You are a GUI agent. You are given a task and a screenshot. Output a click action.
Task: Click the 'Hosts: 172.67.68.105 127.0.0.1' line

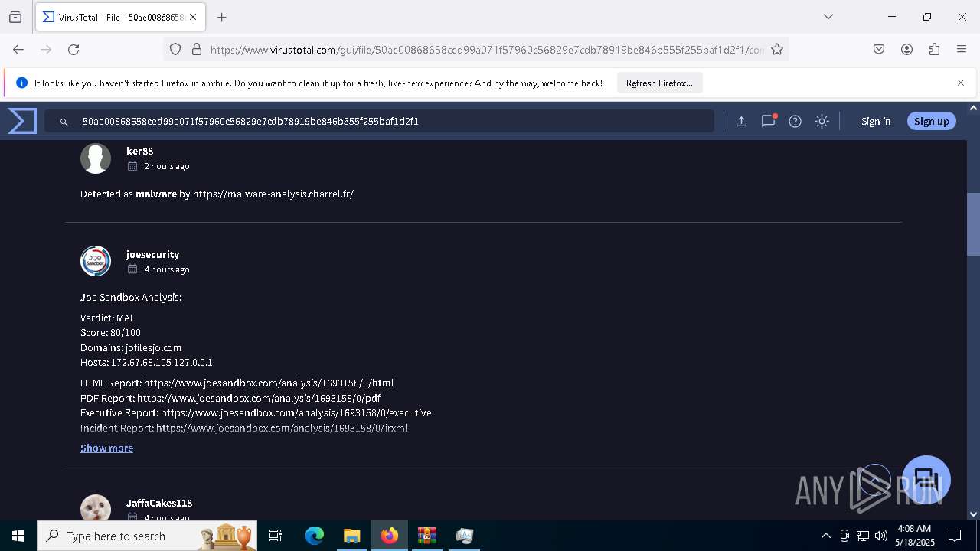click(x=146, y=362)
